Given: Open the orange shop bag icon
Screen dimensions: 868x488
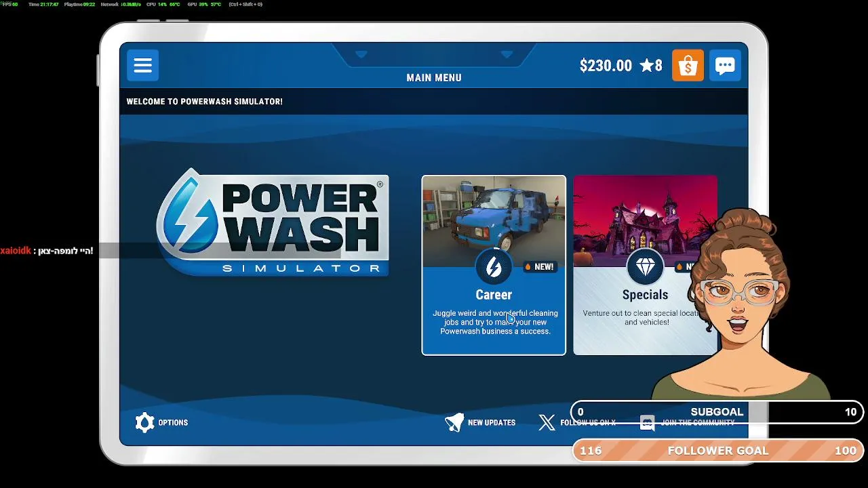Looking at the screenshot, I should (x=688, y=66).
